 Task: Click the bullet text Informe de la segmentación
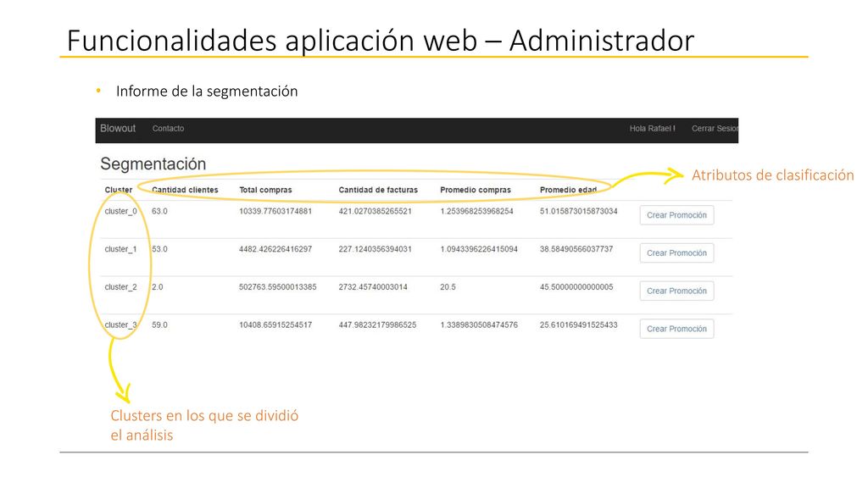tap(207, 91)
